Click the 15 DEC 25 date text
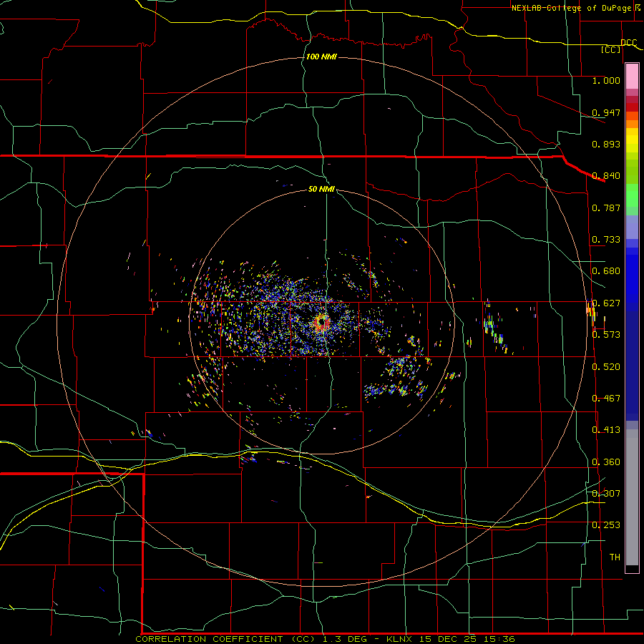The height and width of the screenshot is (644, 644). [x=447, y=639]
